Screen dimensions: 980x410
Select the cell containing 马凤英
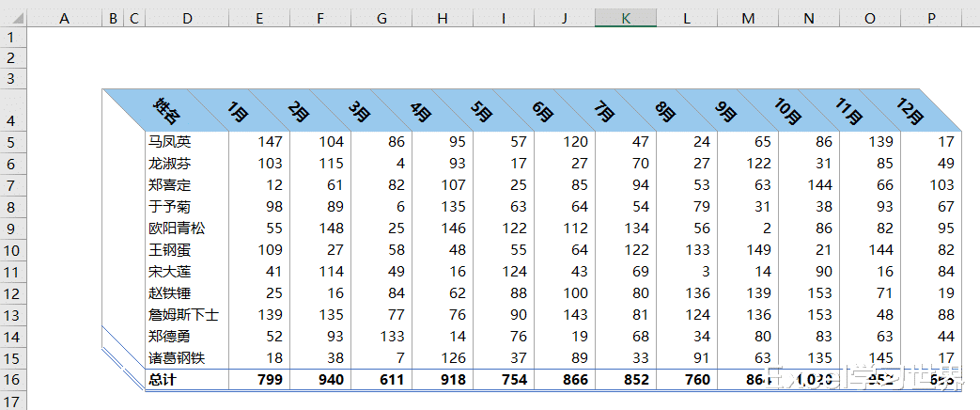[x=188, y=142]
